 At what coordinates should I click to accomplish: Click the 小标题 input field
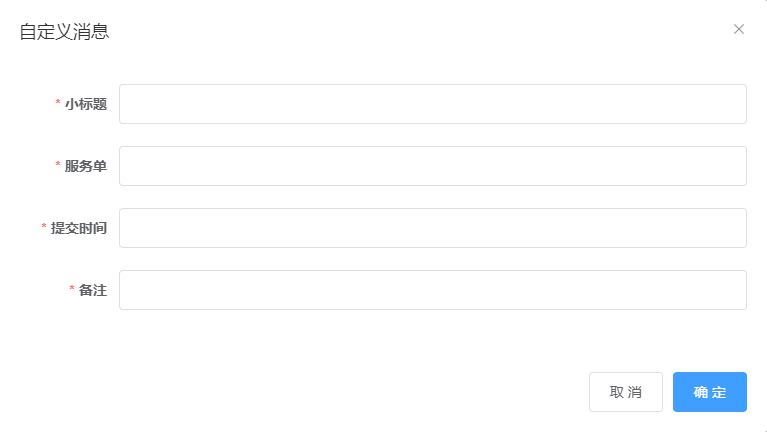point(432,104)
